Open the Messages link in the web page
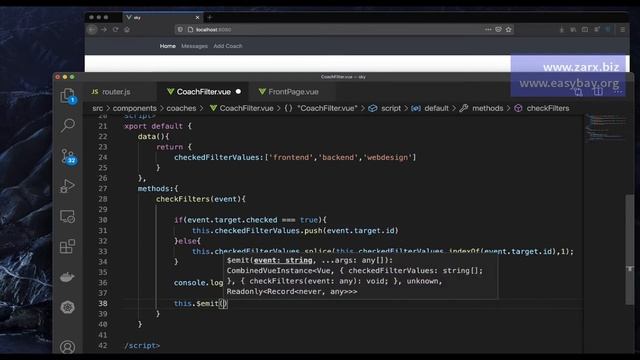The height and width of the screenshot is (360, 640). click(194, 46)
